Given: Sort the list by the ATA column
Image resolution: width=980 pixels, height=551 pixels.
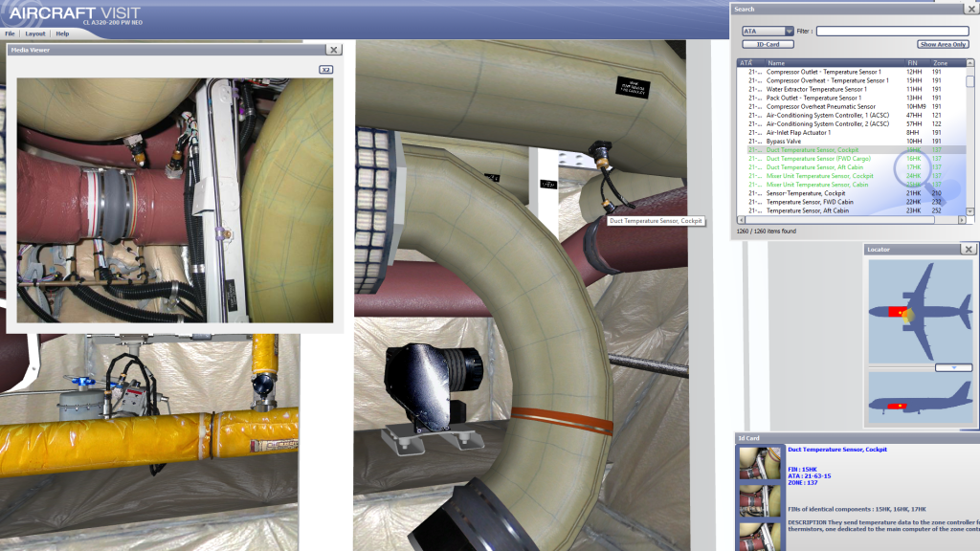Looking at the screenshot, I should click(x=751, y=63).
